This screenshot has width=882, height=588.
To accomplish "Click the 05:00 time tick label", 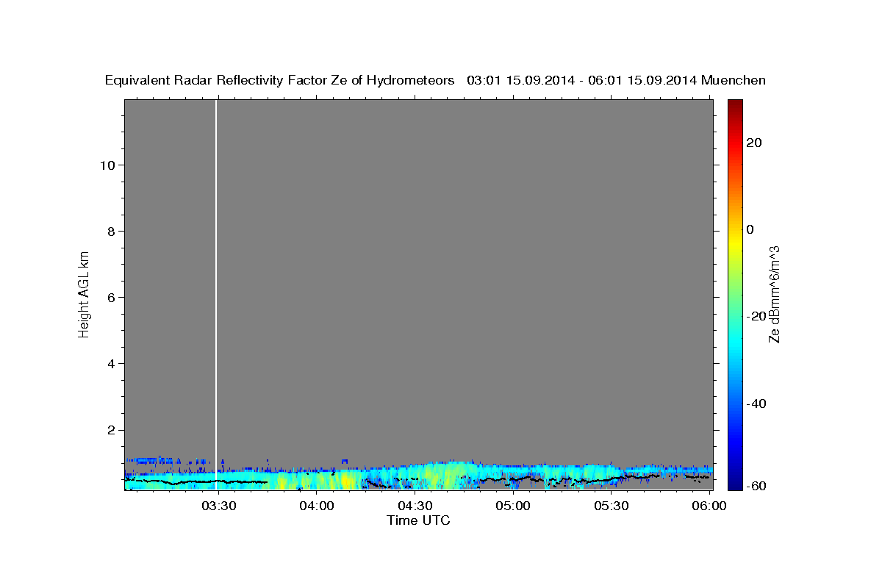I will click(x=512, y=506).
